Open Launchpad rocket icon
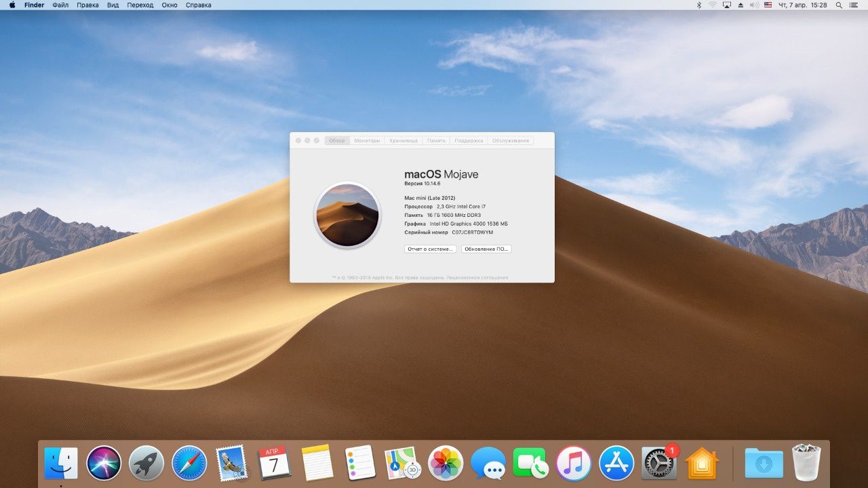 [x=146, y=464]
